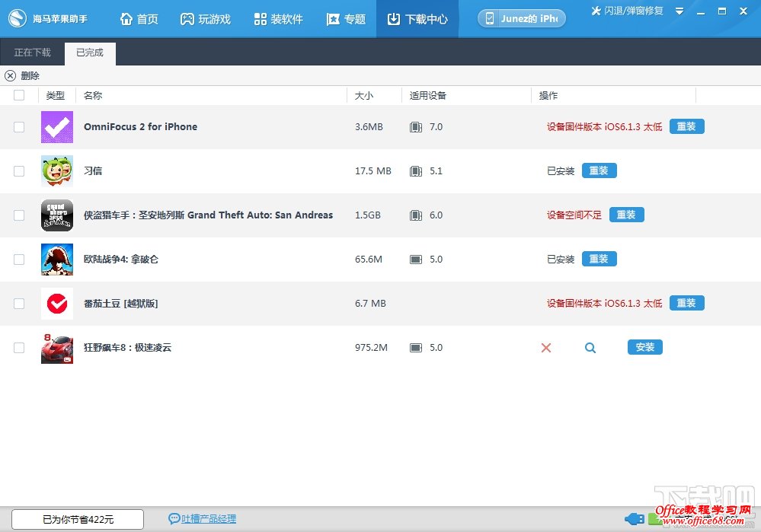Open the 玩游戏 games section
Viewport: 761px width, 532px height.
click(206, 19)
